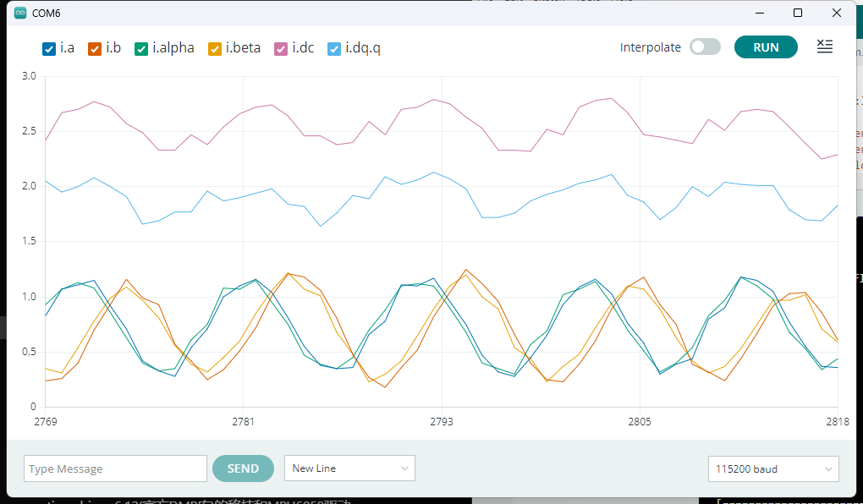
Task: Click the SEND button
Action: tap(243, 468)
